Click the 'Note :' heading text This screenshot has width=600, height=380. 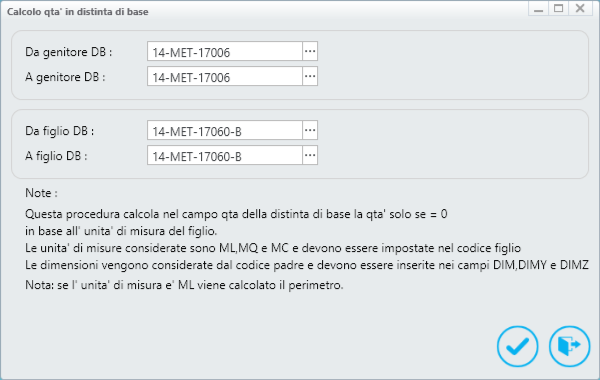click(41, 193)
